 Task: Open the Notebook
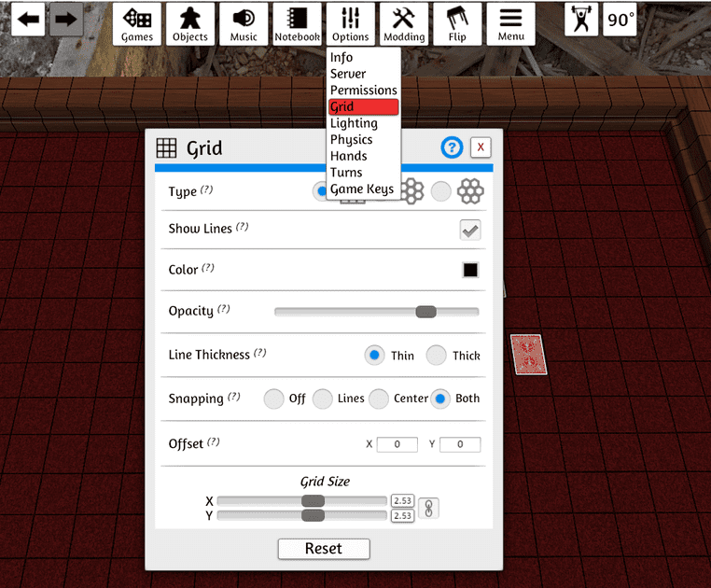tap(297, 24)
